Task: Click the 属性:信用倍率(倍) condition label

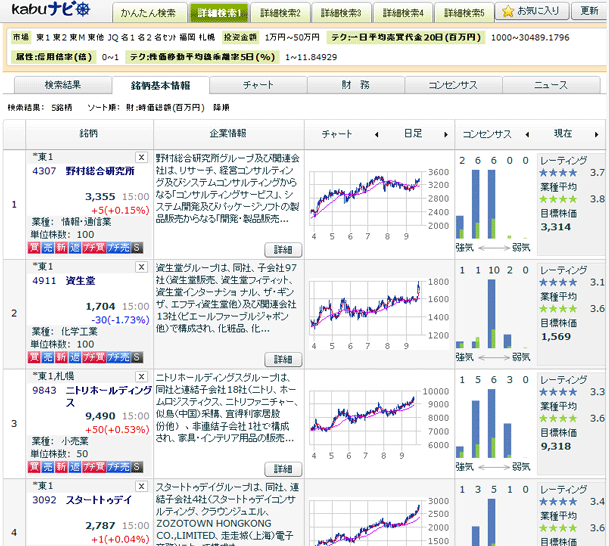Action: (54, 57)
